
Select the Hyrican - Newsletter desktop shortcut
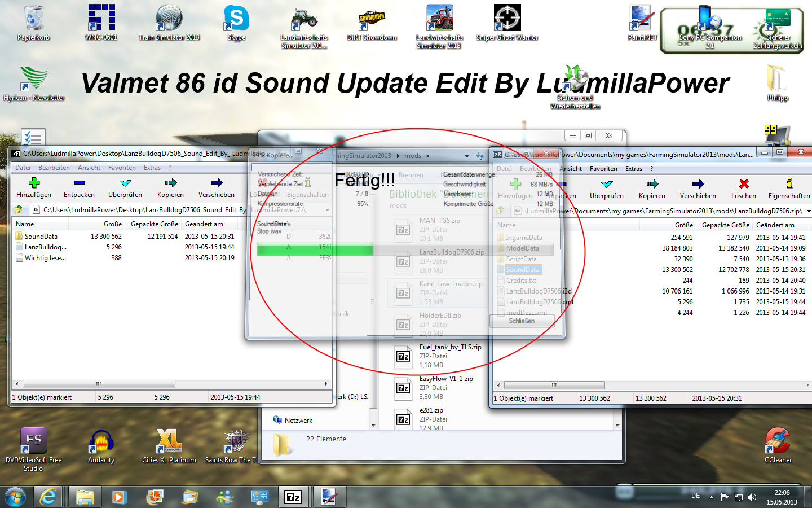[x=34, y=84]
